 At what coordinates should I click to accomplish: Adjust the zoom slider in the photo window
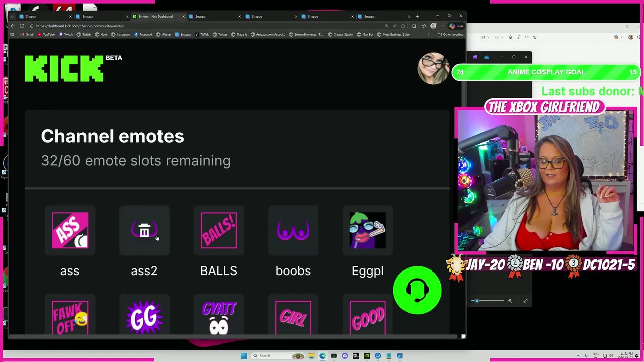pyautogui.click(x=489, y=301)
